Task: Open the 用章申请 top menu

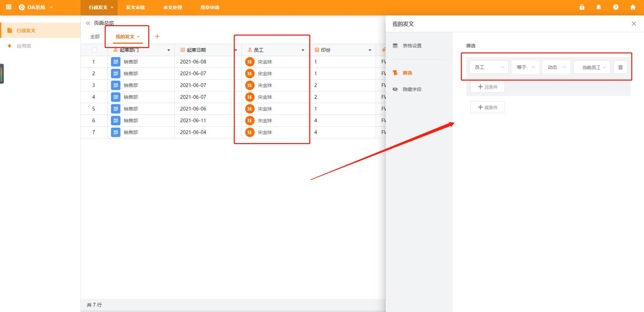Action: (x=210, y=7)
